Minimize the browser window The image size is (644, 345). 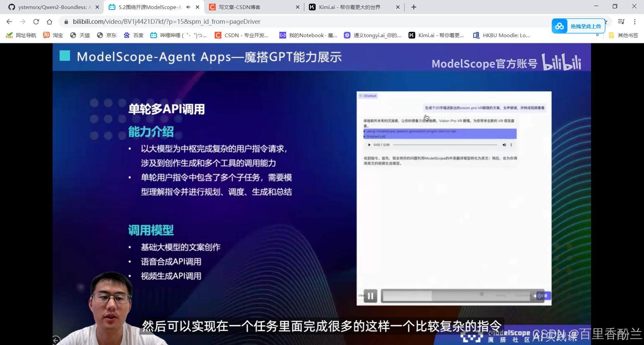tap(596, 6)
